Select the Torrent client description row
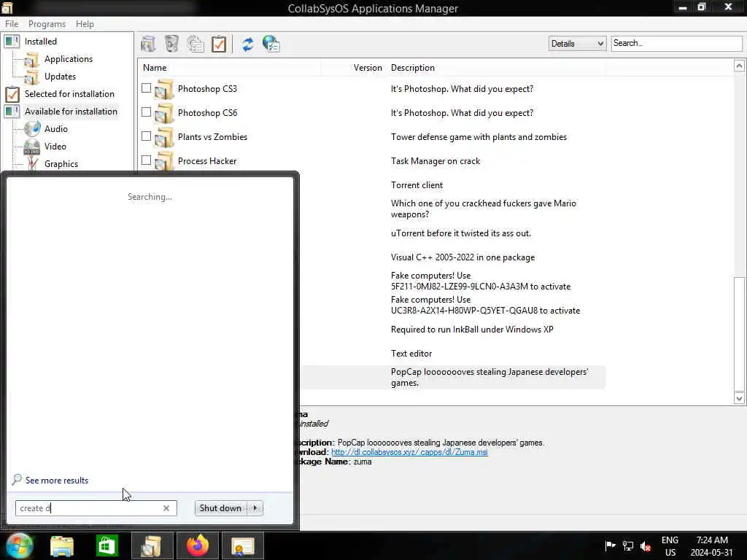 417,185
